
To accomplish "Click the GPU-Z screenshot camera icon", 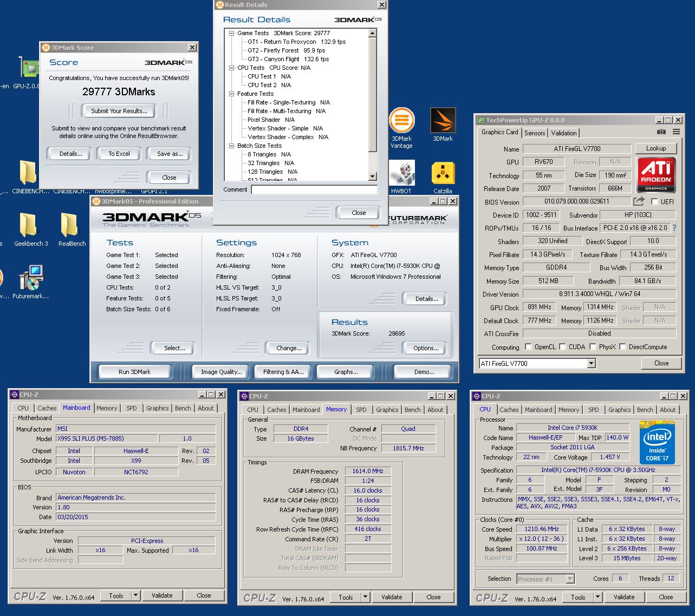I will point(661,132).
